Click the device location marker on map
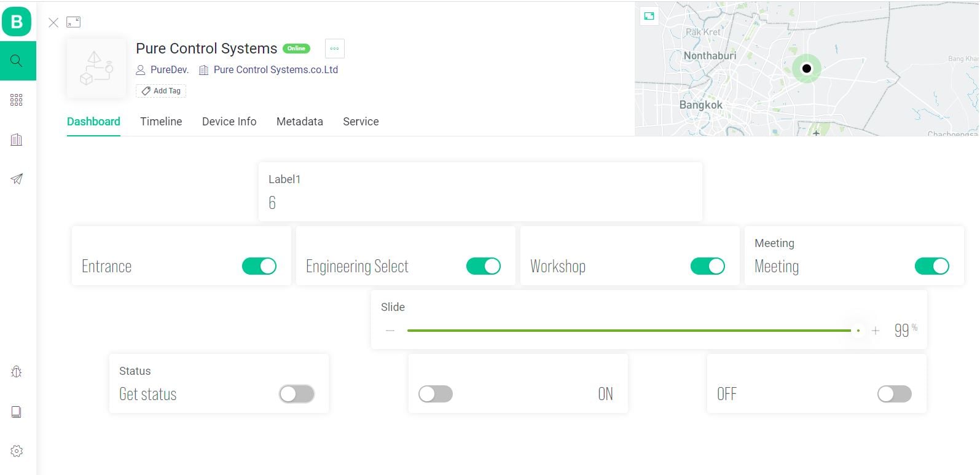This screenshot has height=475, width=980. click(807, 68)
